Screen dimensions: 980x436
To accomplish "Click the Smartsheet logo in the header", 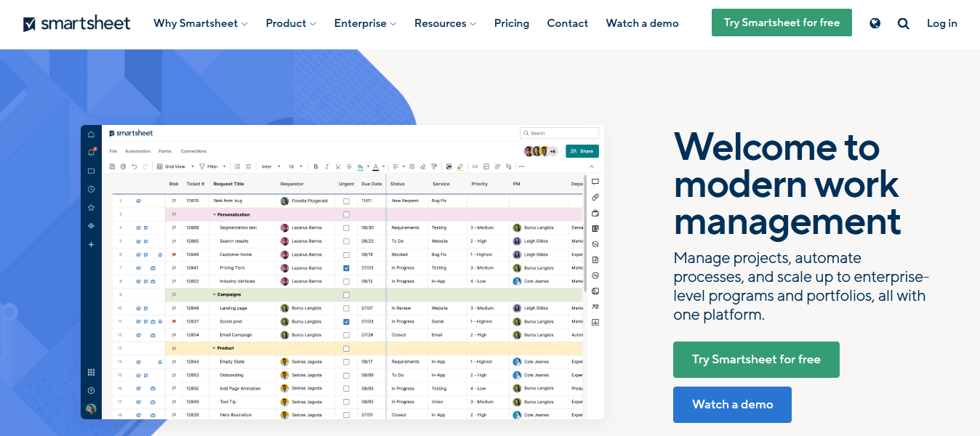I will pos(76,23).
